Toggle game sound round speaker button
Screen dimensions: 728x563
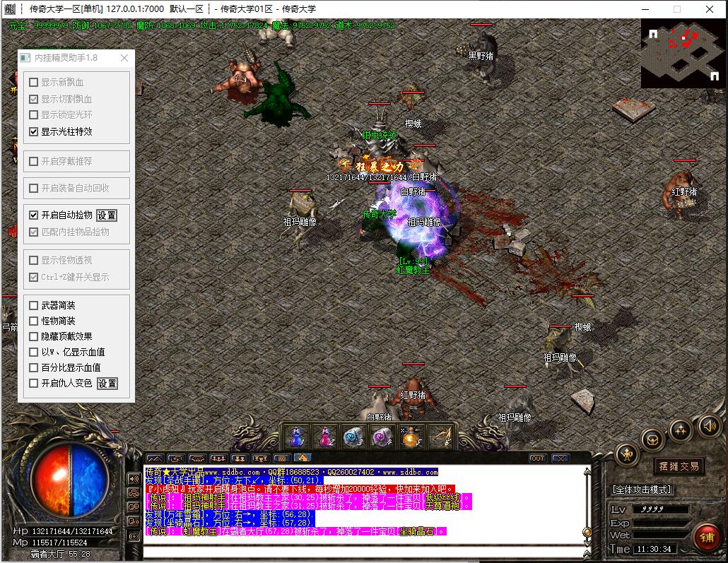[x=708, y=426]
